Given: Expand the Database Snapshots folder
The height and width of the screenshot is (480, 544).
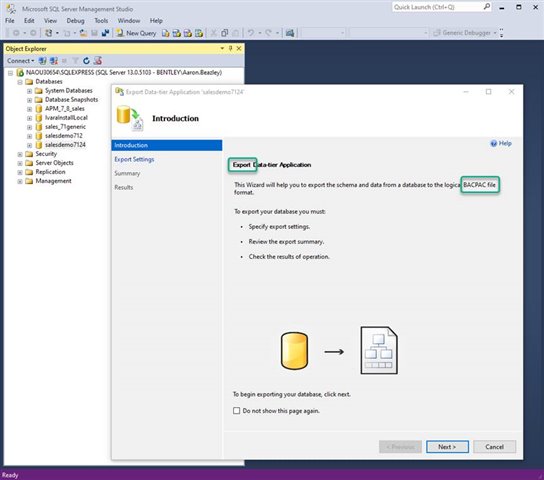Looking at the screenshot, I should tap(29, 100).
